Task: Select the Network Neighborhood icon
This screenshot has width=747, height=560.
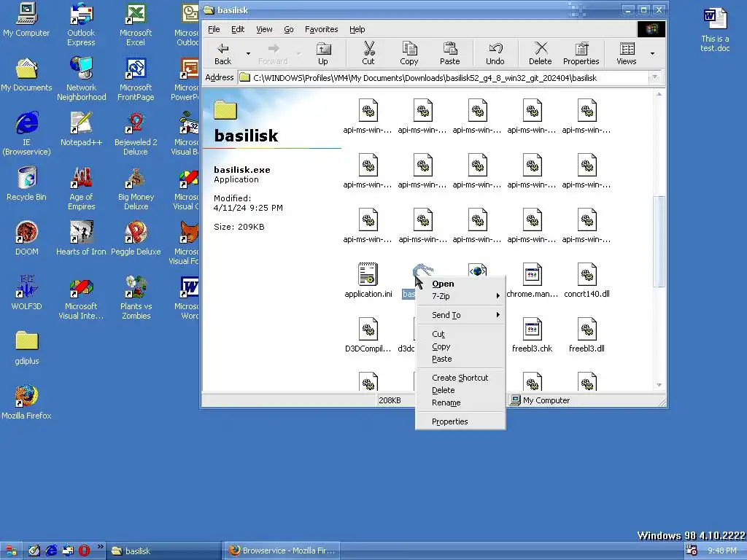Action: tap(82, 79)
